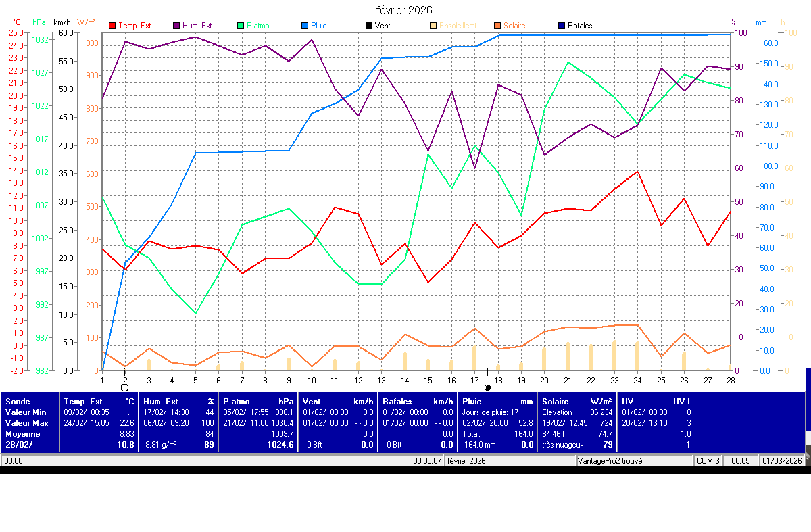
Task: Click the dark blue Rafales legend square
Action: [x=561, y=26]
